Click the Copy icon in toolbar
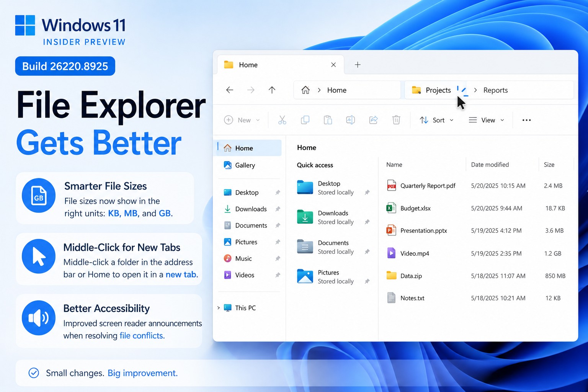 coord(305,120)
